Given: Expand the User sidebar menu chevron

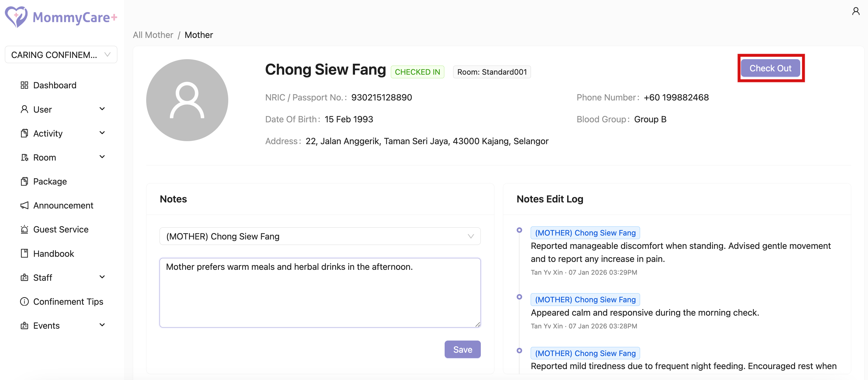Looking at the screenshot, I should (102, 109).
